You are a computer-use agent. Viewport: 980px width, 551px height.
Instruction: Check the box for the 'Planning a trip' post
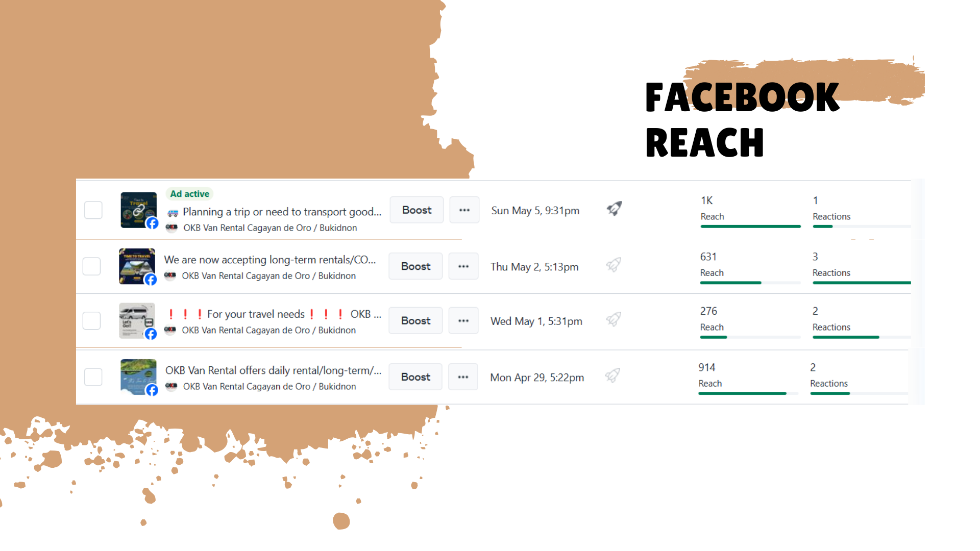pos(93,210)
